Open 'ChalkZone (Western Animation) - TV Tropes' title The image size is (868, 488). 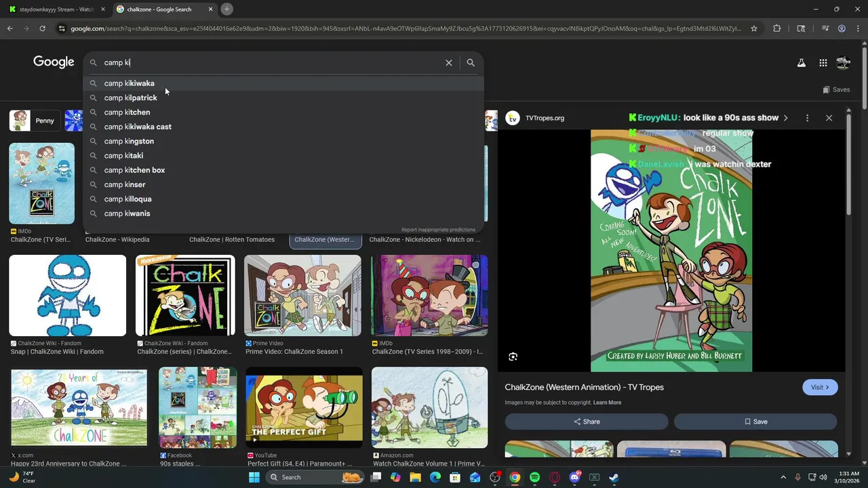click(x=584, y=387)
